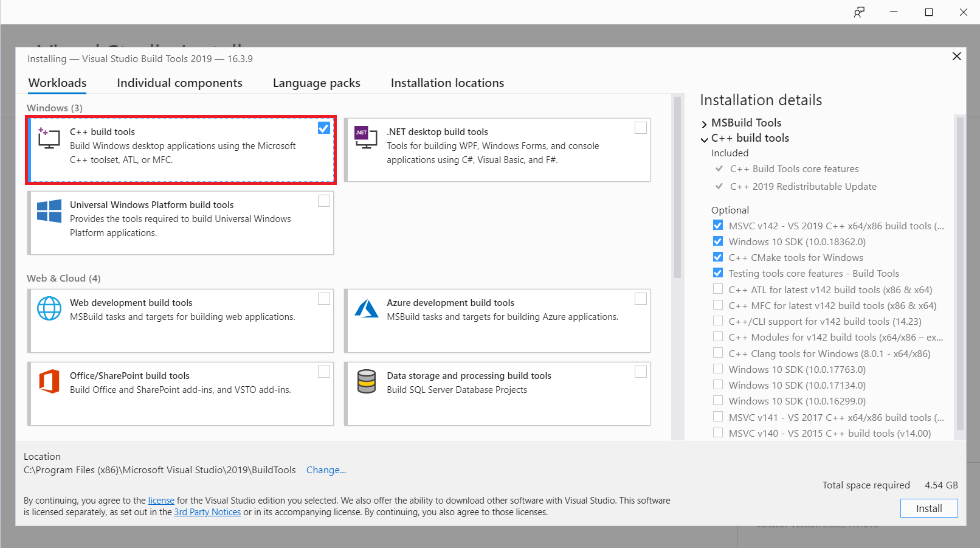
Task: Click the .NET desktop build tools icon
Action: [366, 139]
